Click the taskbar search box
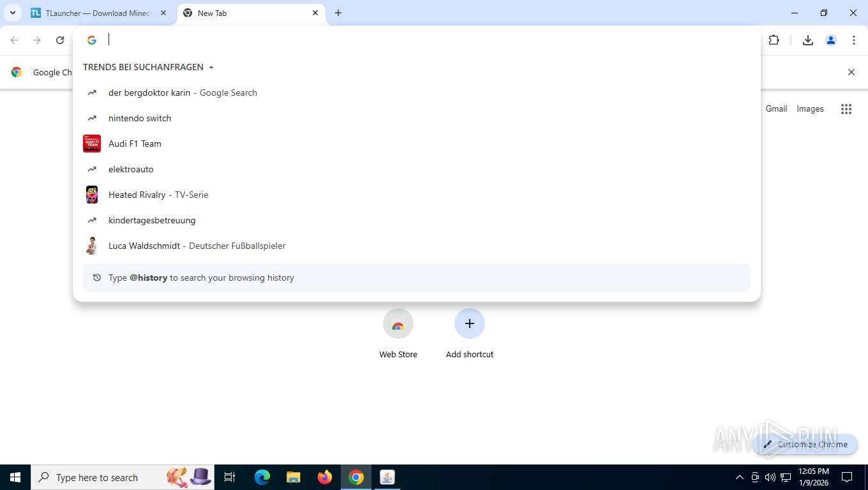The width and height of the screenshot is (868, 490). (x=123, y=477)
